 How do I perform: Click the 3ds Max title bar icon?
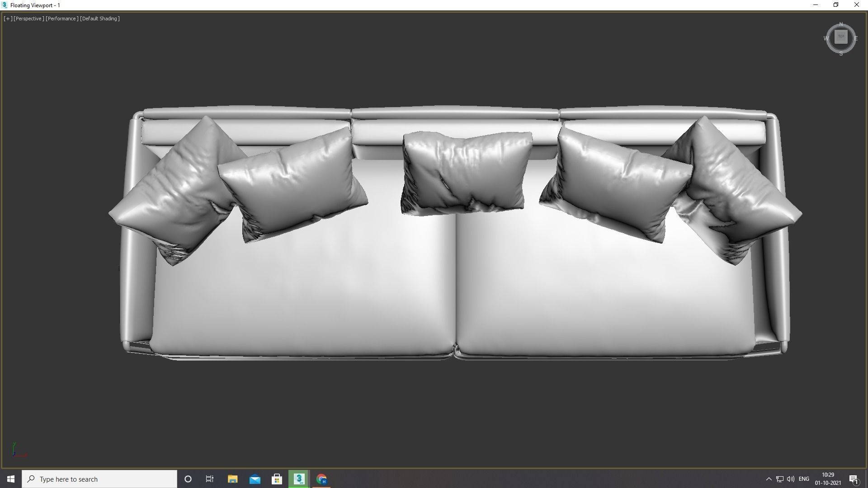(5, 5)
